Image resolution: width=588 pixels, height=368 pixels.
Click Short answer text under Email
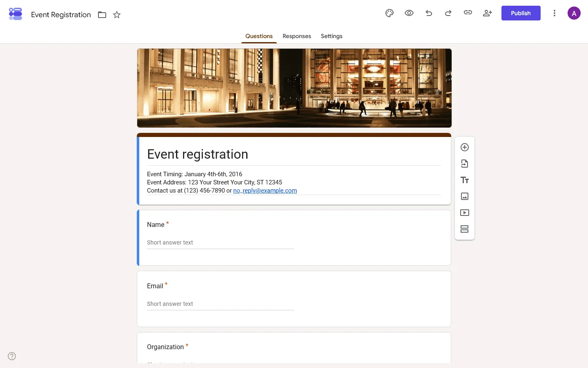(170, 304)
